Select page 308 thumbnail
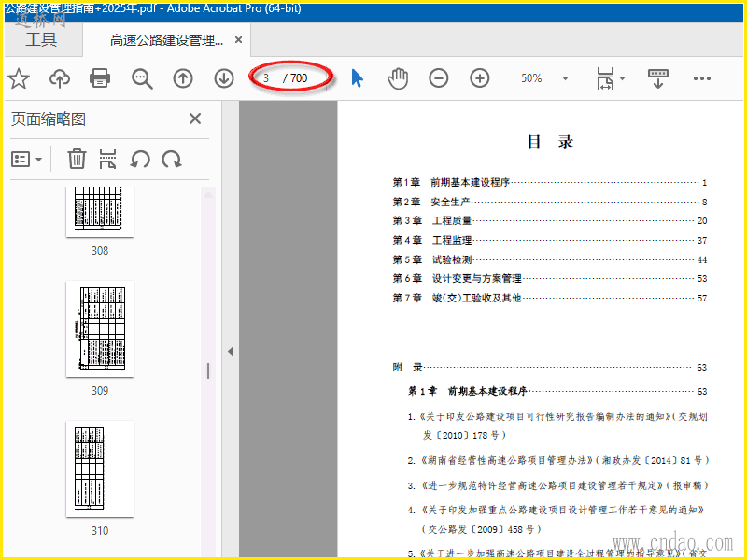Viewport: 747px width, 560px height. coord(100,211)
